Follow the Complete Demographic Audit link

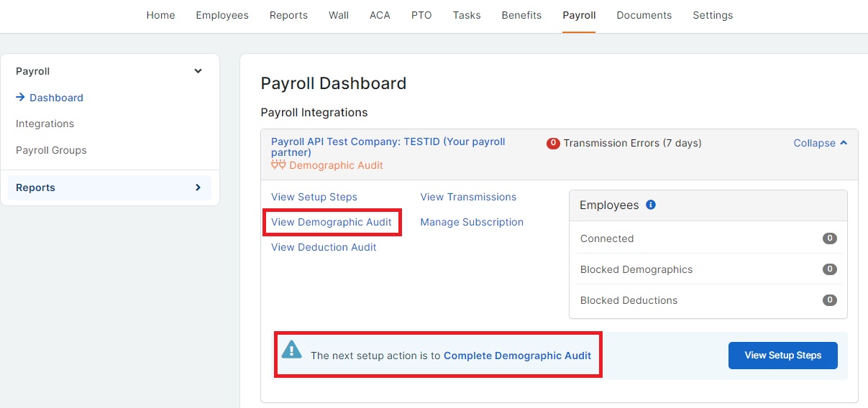click(x=517, y=356)
